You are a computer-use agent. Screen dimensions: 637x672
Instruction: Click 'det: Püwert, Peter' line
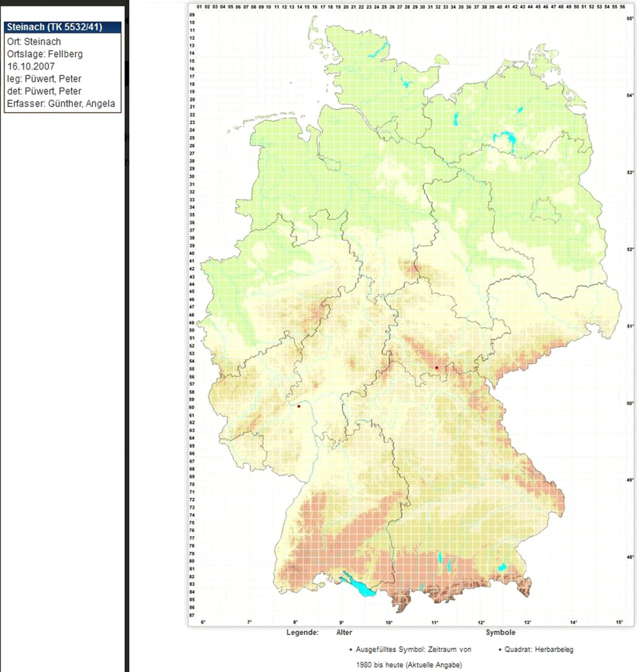44,91
